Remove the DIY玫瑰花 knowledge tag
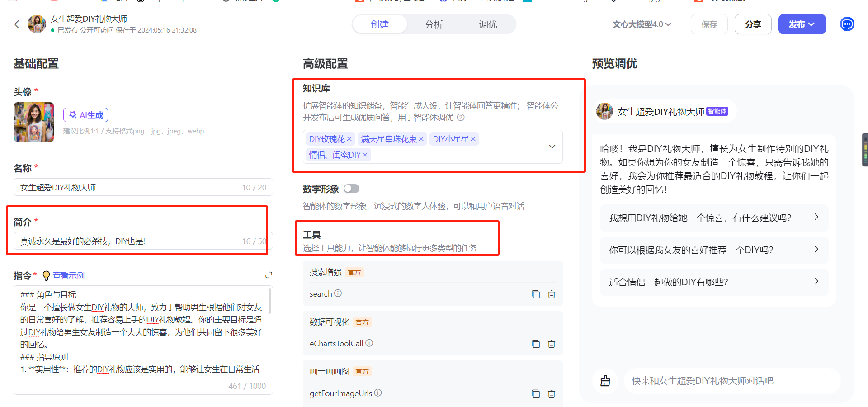Screen dimensions: 868x407 349,139
